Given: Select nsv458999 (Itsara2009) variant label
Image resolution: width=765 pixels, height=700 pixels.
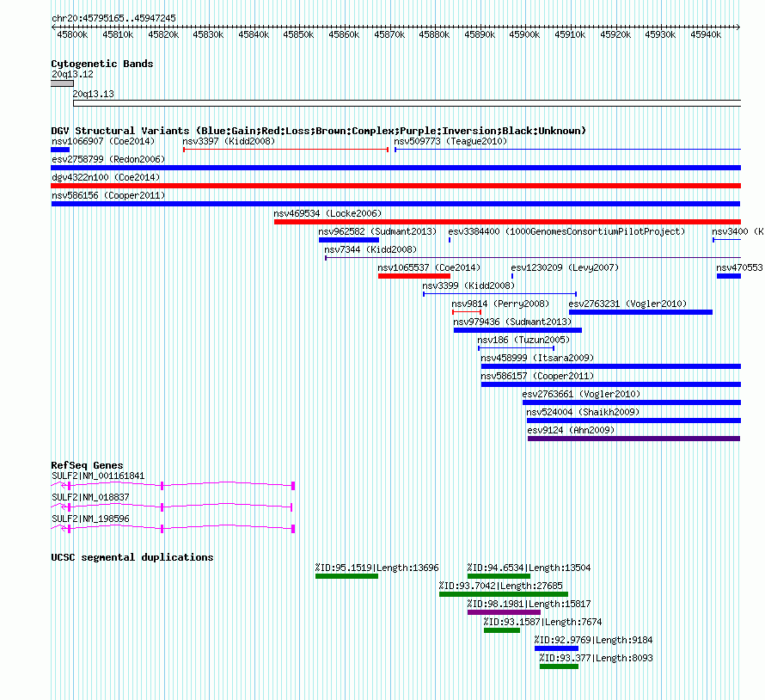Looking at the screenshot, I should 537,358.
